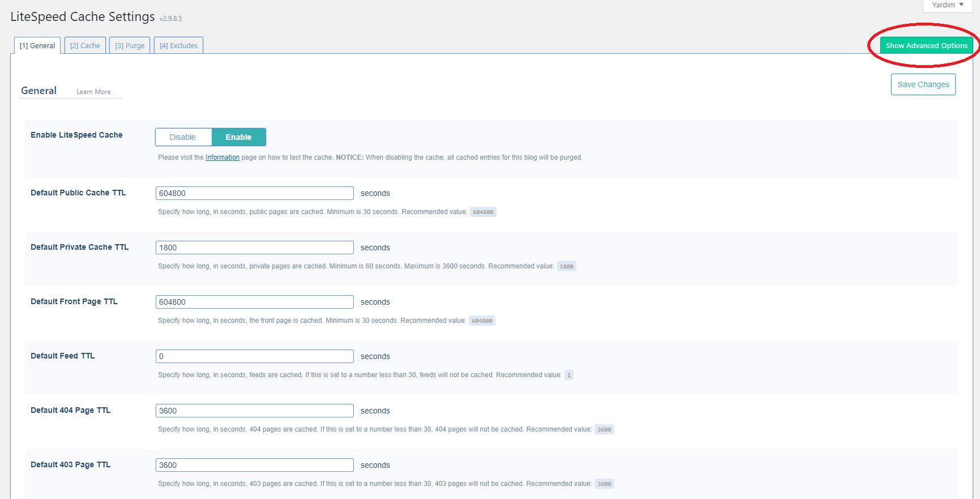This screenshot has width=980, height=499.
Task: Click recommended value 604800 for Front Page
Action: (x=482, y=321)
